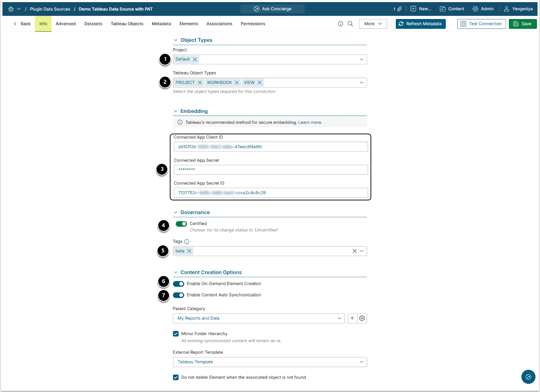Viewport: 540px width, 392px height.
Task: Collapse the Object Types section
Action: 176,40
